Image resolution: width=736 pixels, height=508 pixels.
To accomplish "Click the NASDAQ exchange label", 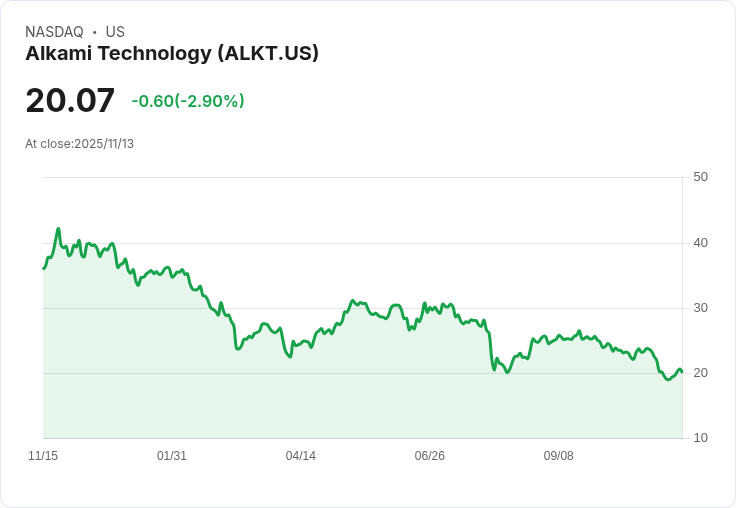I will point(54,32).
